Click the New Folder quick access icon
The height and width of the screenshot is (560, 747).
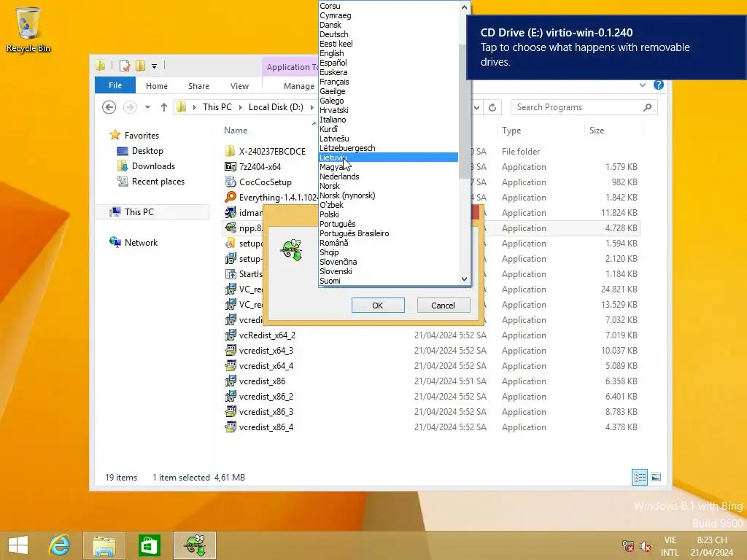point(140,66)
